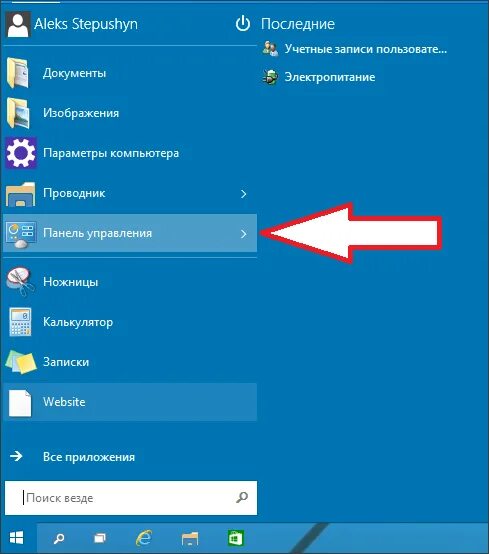Expand the Панель управления submenu chevron
Screen dimensions: 489x554
click(243, 234)
